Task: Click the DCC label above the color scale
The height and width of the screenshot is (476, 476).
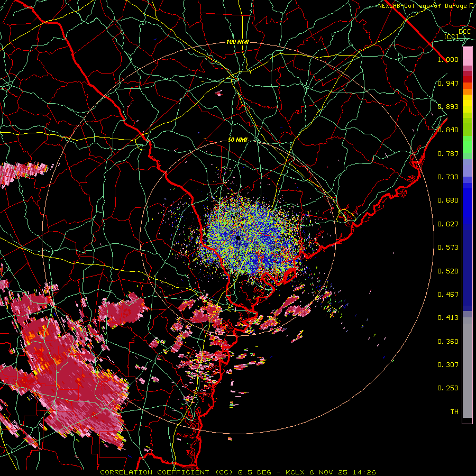Action: pos(465,32)
